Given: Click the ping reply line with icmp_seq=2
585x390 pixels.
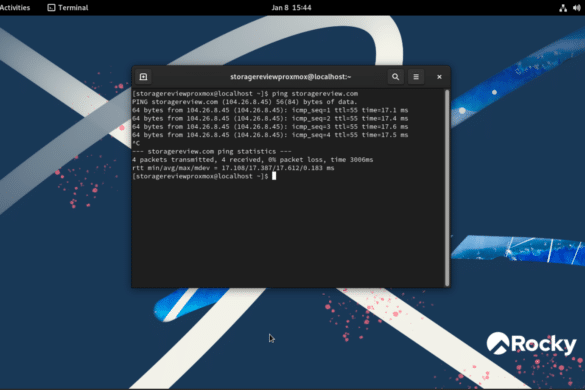Looking at the screenshot, I should pos(270,118).
